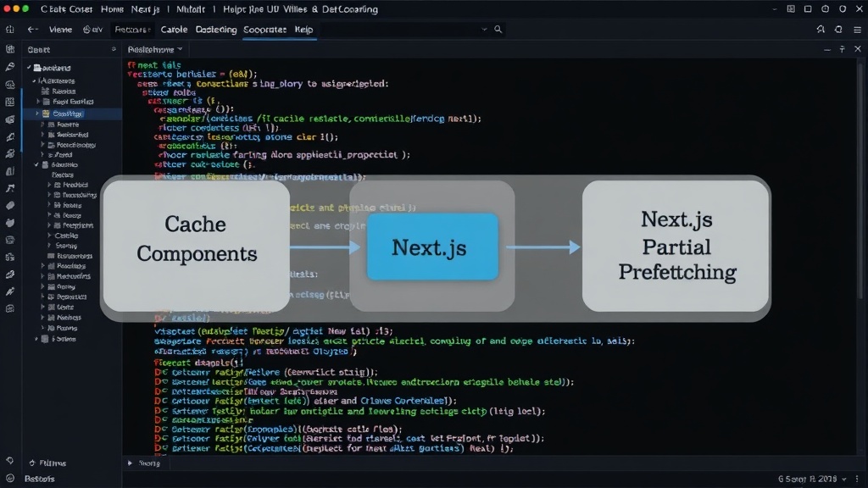Image resolution: width=868 pixels, height=488 pixels.
Task: Open the music note icon in the sidebar
Action: pyautogui.click(x=10, y=188)
